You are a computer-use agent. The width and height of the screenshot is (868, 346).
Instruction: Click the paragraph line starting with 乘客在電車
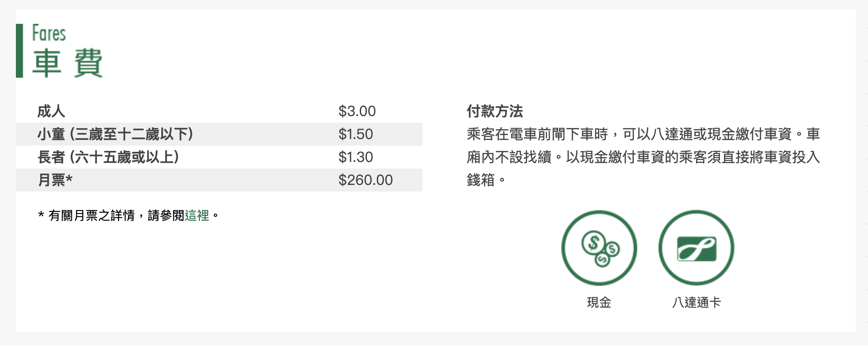pyautogui.click(x=643, y=134)
